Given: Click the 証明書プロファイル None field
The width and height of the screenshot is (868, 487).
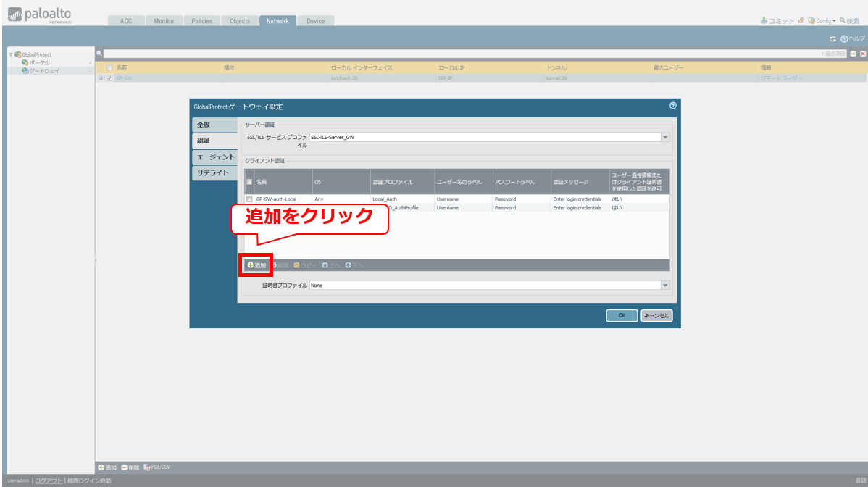Looking at the screenshot, I should (x=485, y=286).
